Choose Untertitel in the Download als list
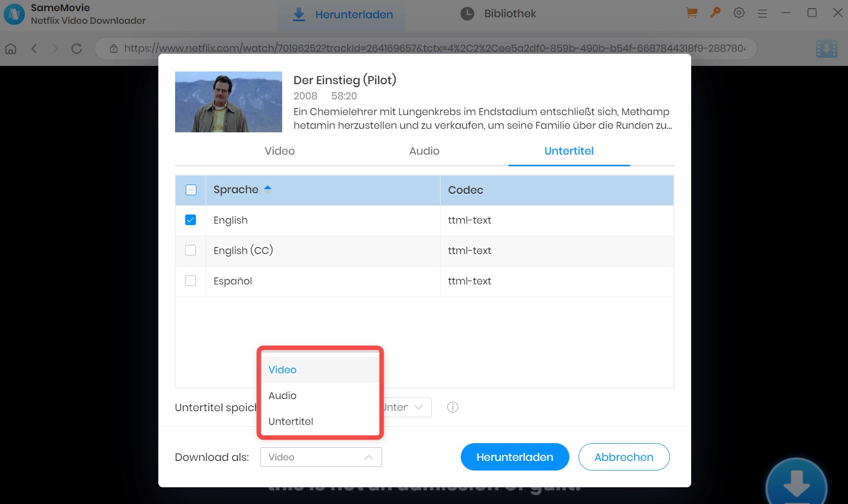848x504 pixels. [321, 421]
